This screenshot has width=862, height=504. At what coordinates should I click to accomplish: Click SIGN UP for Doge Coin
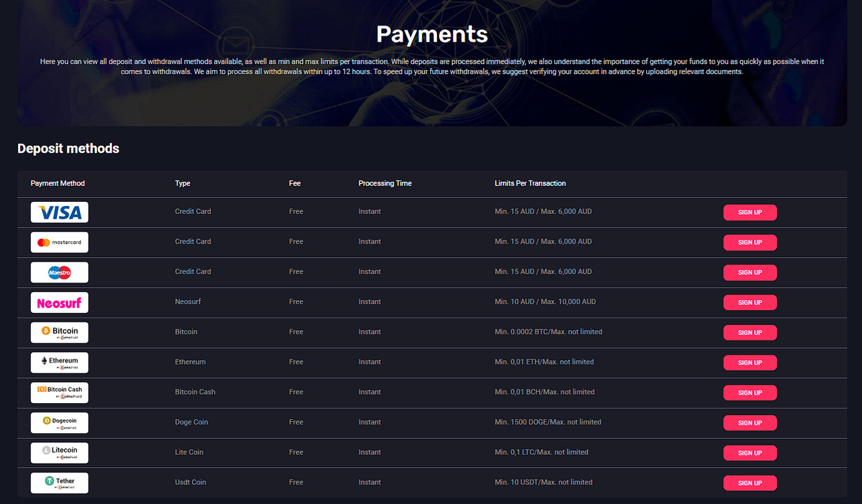tap(750, 423)
